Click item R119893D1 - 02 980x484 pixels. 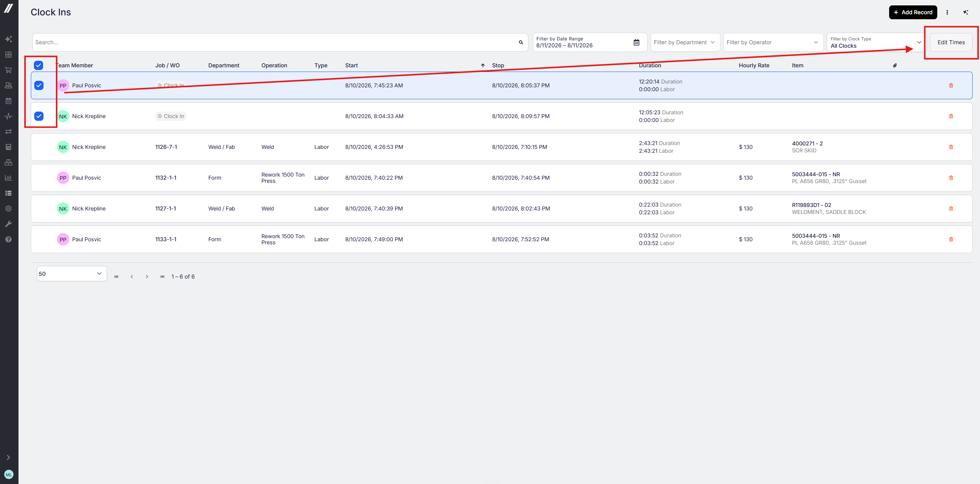point(811,205)
